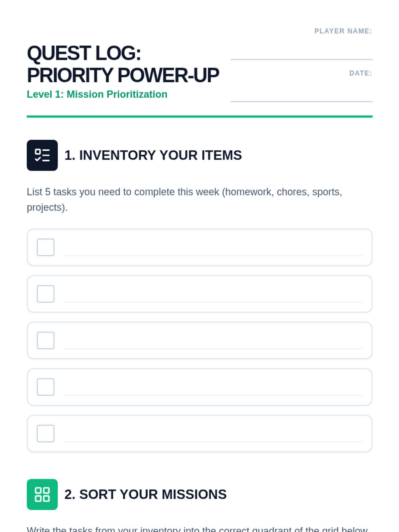Screen dimensions: 399x532
Task: Click the 'List 5 tasks' instruction text
Action: tap(185, 199)
